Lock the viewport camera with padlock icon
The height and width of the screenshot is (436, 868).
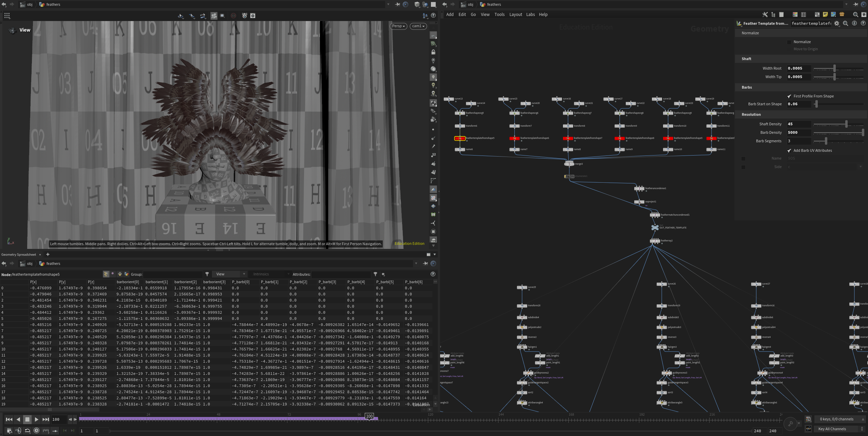tap(433, 52)
